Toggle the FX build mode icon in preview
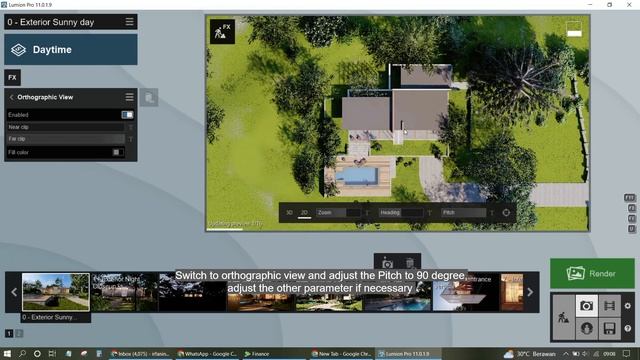The width and height of the screenshot is (640, 360). pos(222,31)
